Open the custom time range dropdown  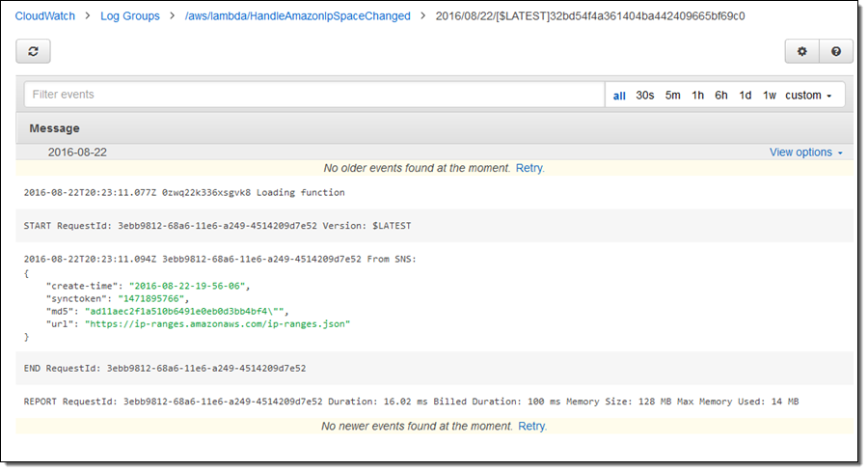tap(808, 96)
